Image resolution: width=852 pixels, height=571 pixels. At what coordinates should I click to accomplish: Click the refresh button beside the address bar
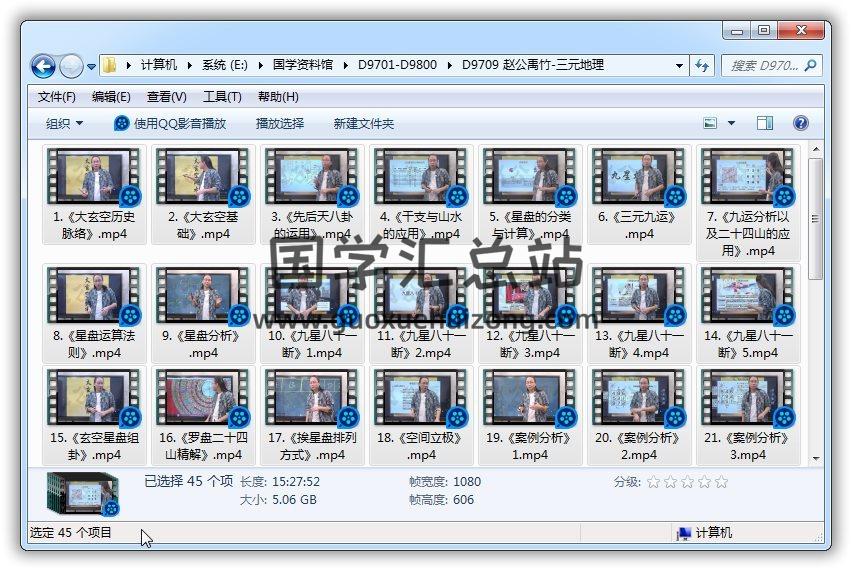click(x=703, y=65)
